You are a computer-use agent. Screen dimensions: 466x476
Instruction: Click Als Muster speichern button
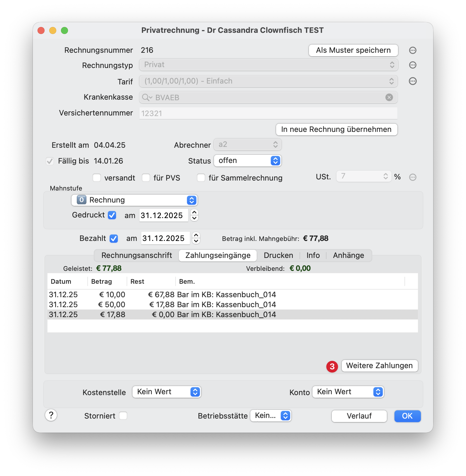[353, 50]
